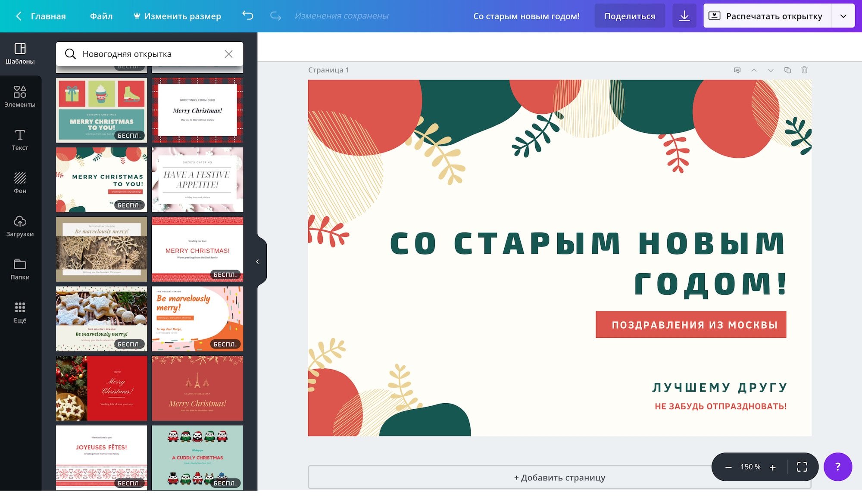Collapse the templates side panel
Viewport: 862px width, 504px height.
click(258, 261)
